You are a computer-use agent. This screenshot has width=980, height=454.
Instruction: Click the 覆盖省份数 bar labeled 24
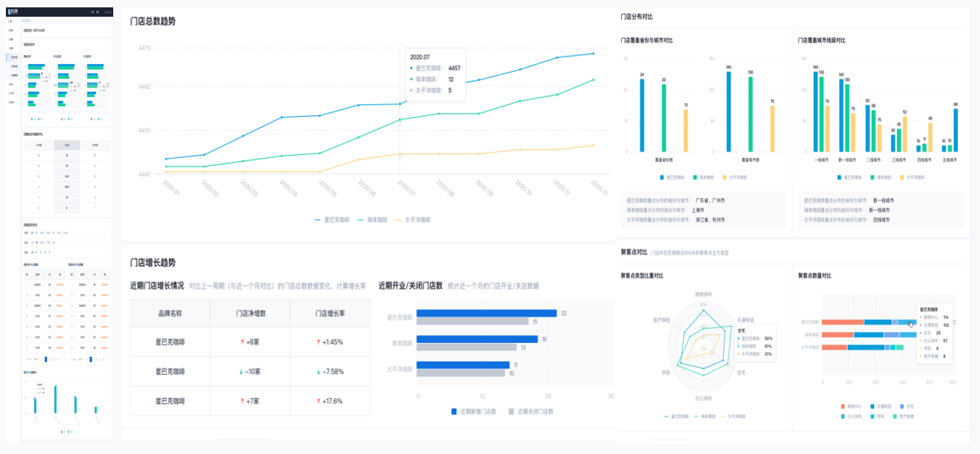click(642, 115)
